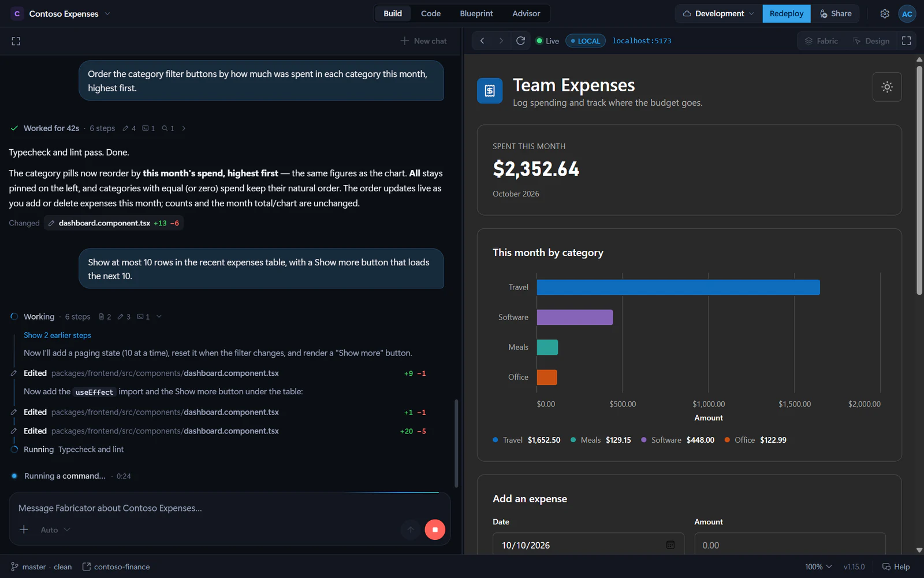Open the Development environment dropdown
This screenshot has height=578, width=924.
[x=718, y=14]
